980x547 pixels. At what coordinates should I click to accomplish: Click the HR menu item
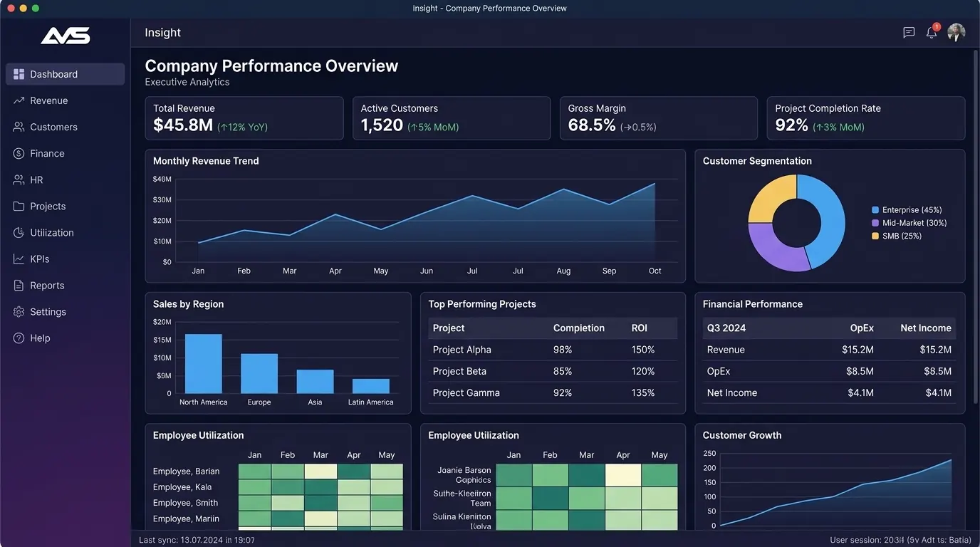click(x=65, y=179)
